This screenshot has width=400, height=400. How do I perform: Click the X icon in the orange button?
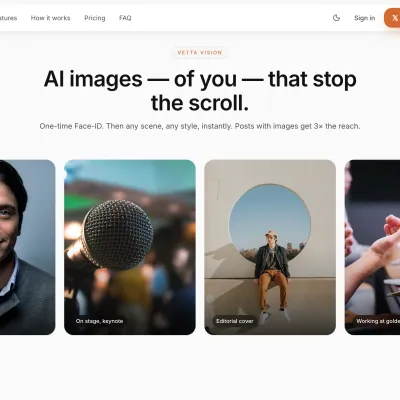395,18
